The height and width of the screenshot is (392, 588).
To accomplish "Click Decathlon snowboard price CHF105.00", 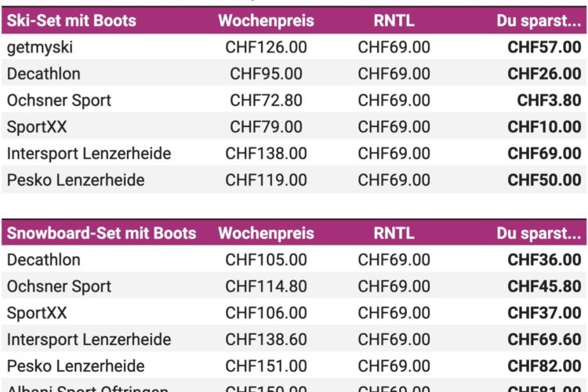I will tap(266, 260).
